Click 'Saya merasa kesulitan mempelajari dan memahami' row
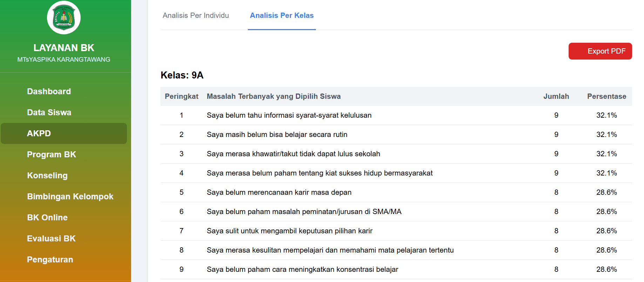 [x=396, y=250]
